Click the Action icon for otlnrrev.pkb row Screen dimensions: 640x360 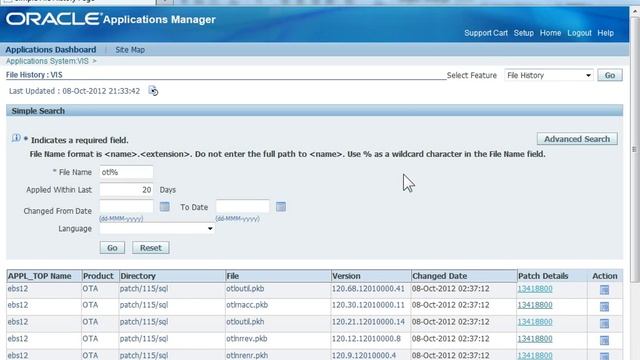(604, 340)
